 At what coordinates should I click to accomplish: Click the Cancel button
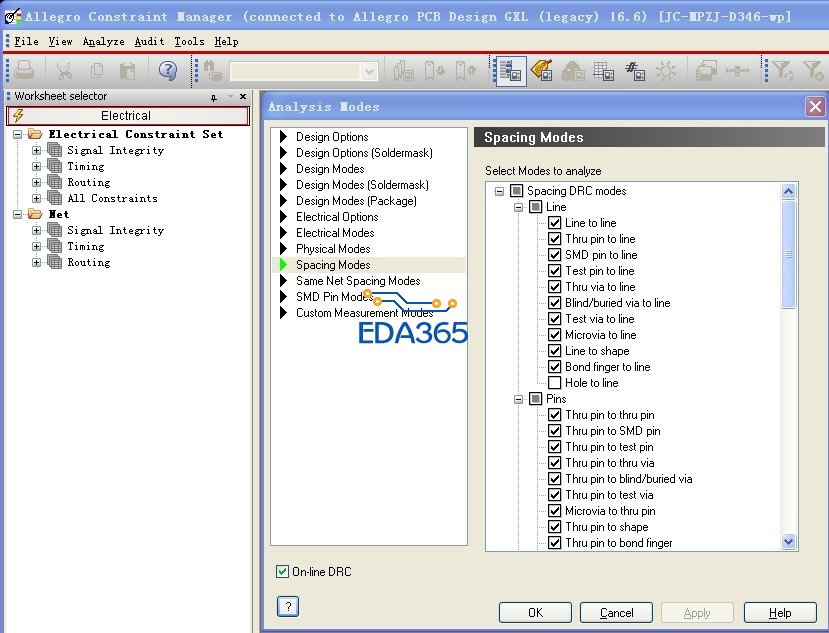click(616, 612)
